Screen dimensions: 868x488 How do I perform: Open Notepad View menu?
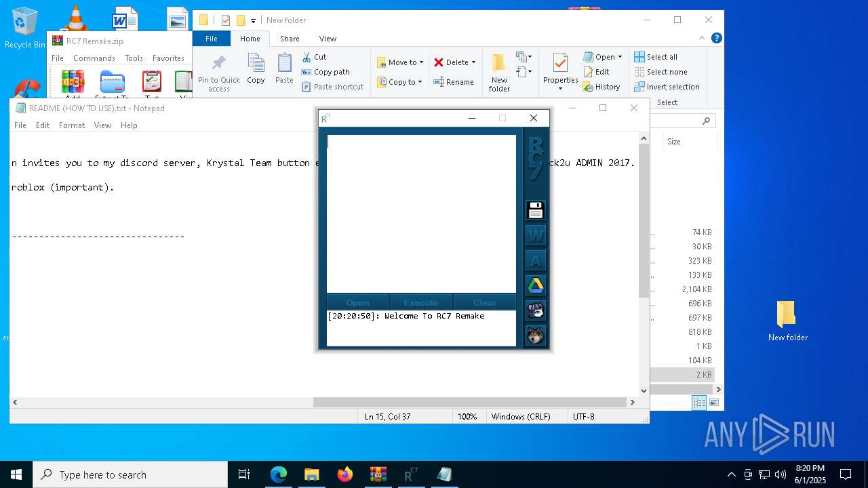coord(102,125)
